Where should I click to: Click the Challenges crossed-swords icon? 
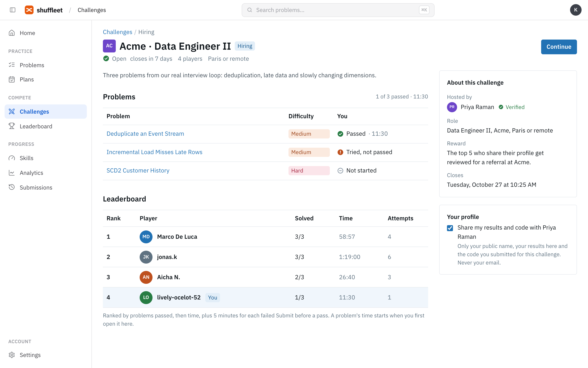coord(12,112)
